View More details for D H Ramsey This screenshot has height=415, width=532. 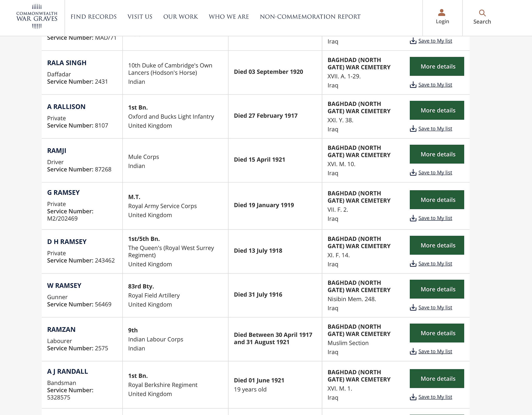click(437, 245)
